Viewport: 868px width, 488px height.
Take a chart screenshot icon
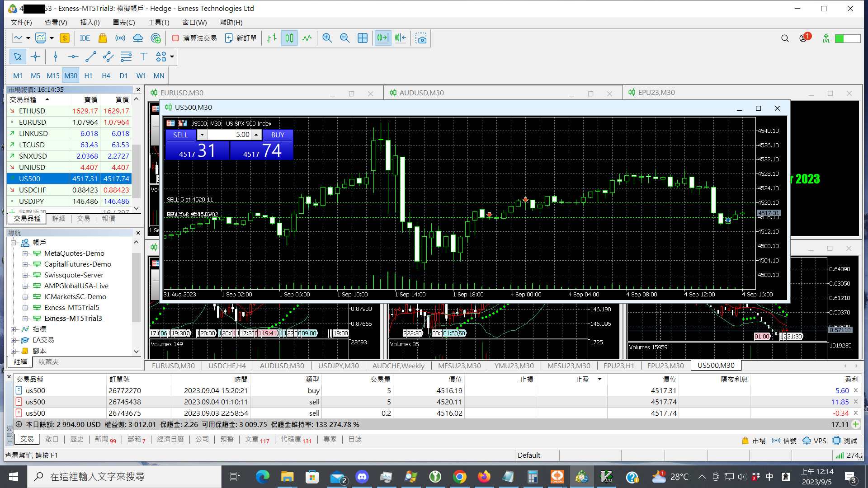coord(421,38)
